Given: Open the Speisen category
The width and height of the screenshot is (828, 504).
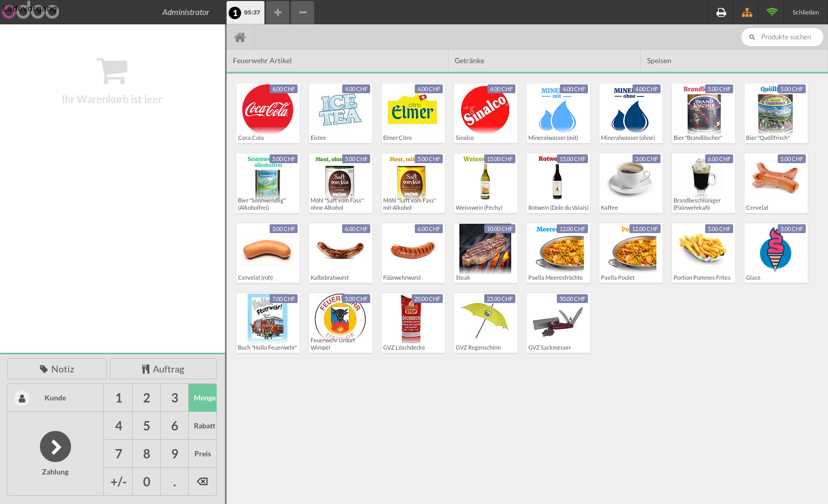Looking at the screenshot, I should point(733,61).
